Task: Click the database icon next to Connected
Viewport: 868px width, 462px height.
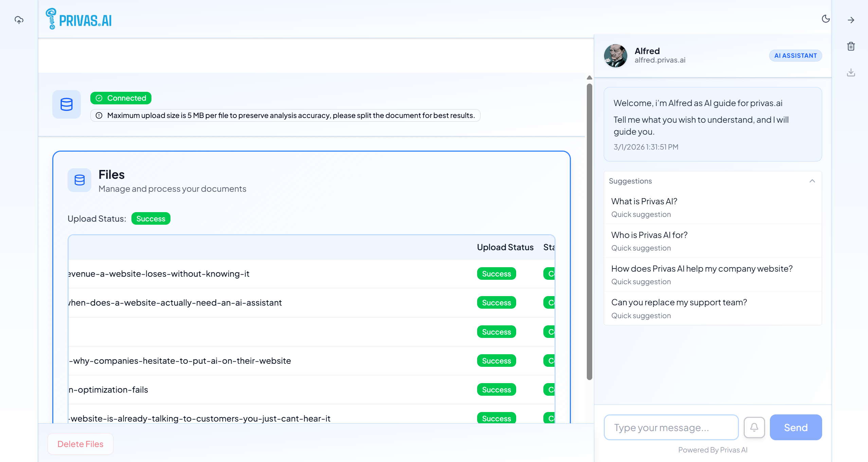Action: pos(67,104)
